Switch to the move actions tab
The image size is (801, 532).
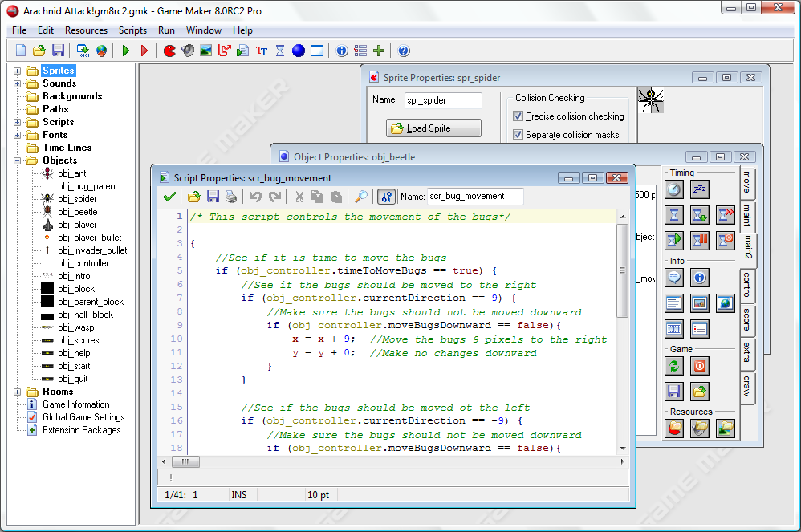(747, 182)
